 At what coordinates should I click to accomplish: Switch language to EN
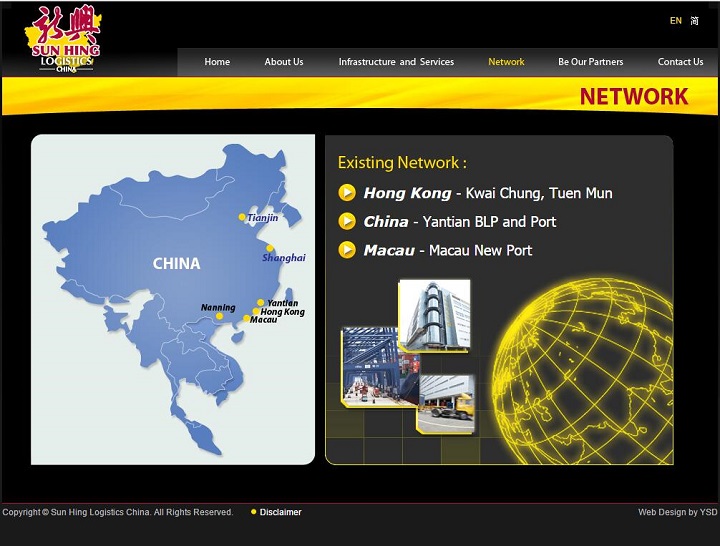675,21
